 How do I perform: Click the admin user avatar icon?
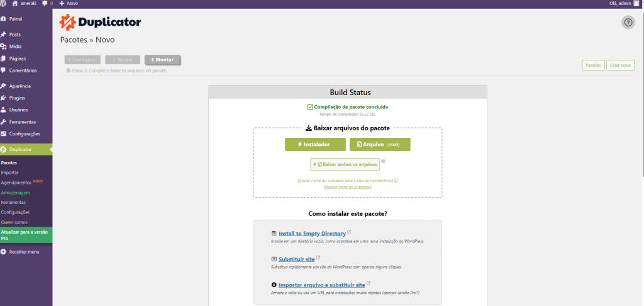click(636, 3)
